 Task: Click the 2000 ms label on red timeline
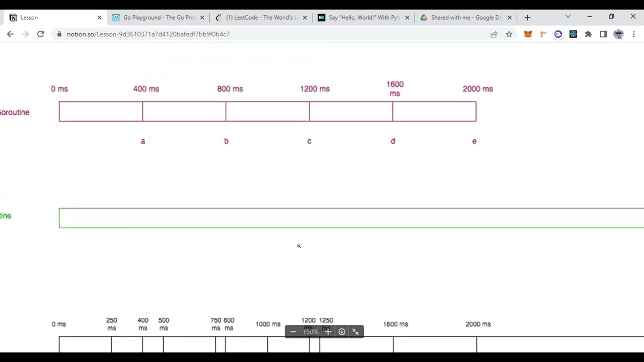point(477,89)
